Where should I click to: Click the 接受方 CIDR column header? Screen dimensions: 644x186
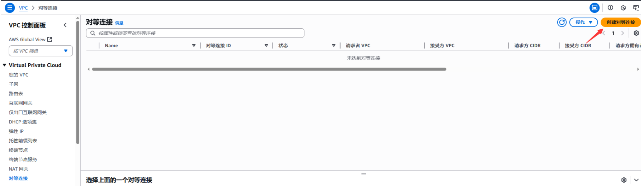coord(578,45)
